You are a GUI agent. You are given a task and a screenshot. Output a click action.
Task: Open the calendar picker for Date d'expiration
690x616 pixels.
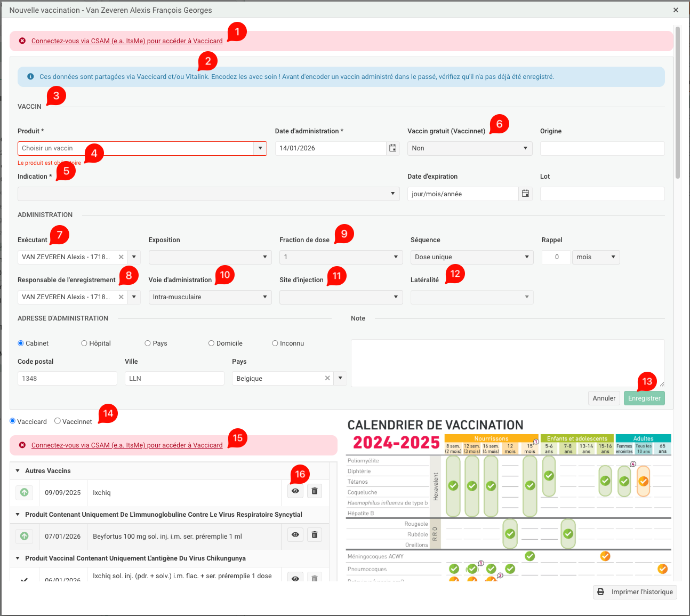(525, 194)
